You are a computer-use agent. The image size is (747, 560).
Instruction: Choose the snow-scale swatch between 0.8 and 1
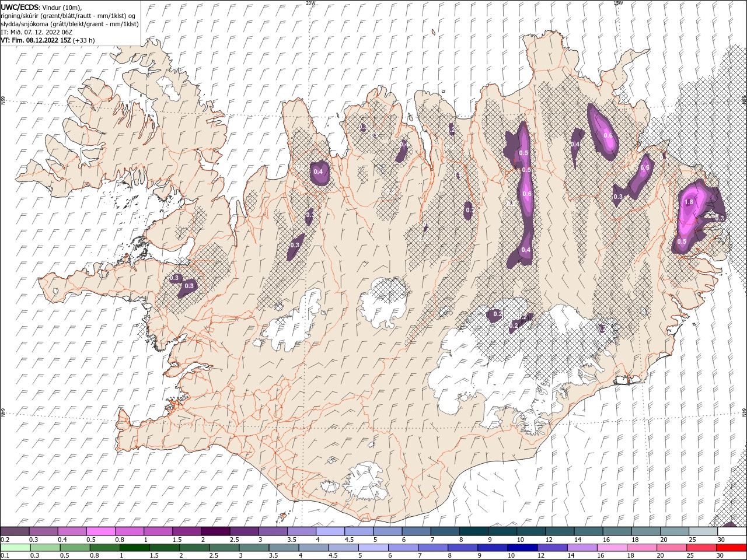(130, 531)
